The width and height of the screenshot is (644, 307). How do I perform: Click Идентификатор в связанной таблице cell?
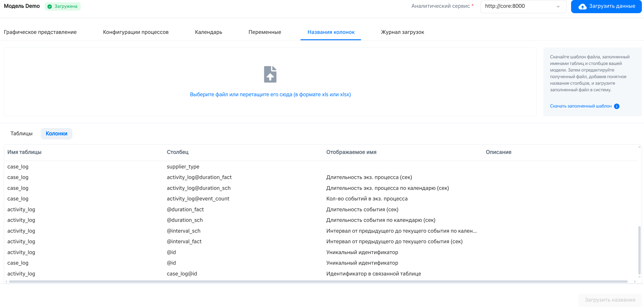(x=374, y=274)
